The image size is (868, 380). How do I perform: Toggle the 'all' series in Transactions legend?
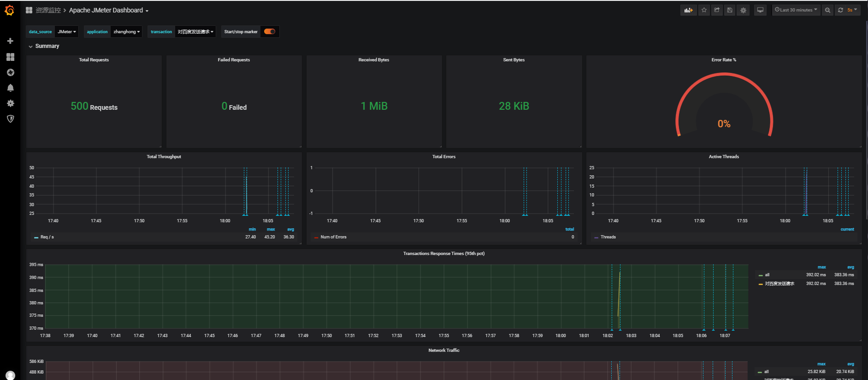(767, 275)
